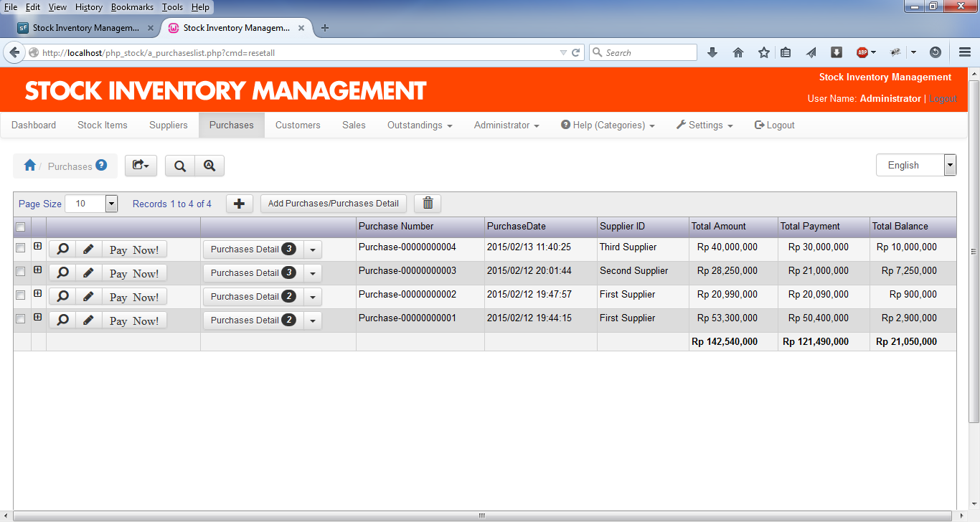Click the browser downloads arrow icon
980x522 pixels.
tap(712, 52)
